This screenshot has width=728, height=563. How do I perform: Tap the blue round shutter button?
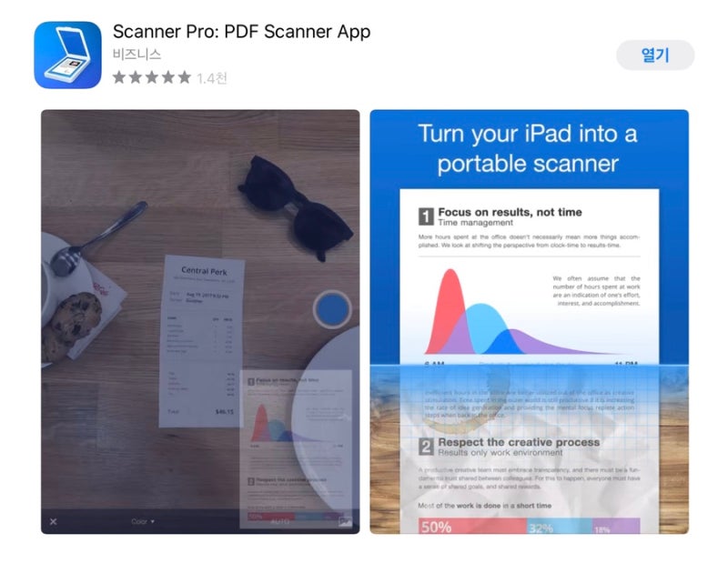click(x=332, y=308)
